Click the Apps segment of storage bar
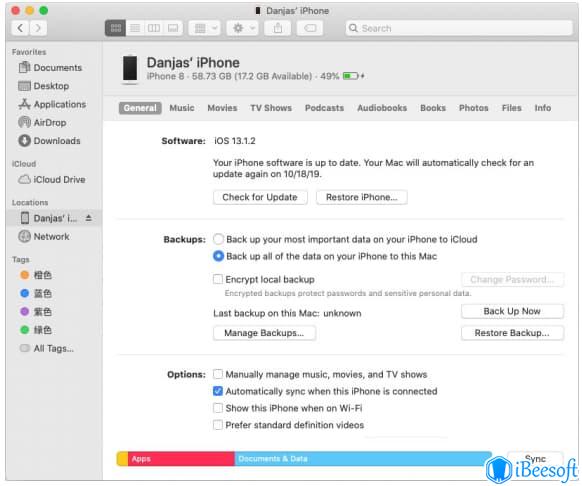Image resolution: width=582 pixels, height=486 pixels. [181, 459]
